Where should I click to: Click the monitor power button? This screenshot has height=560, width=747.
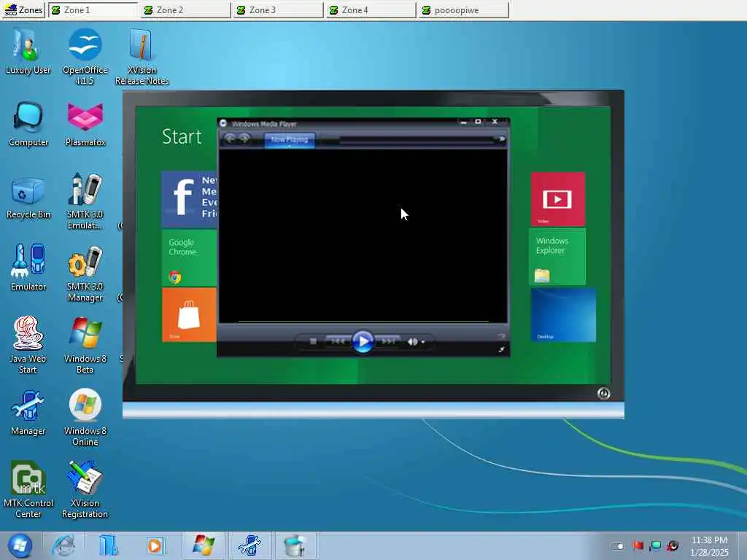[603, 393]
